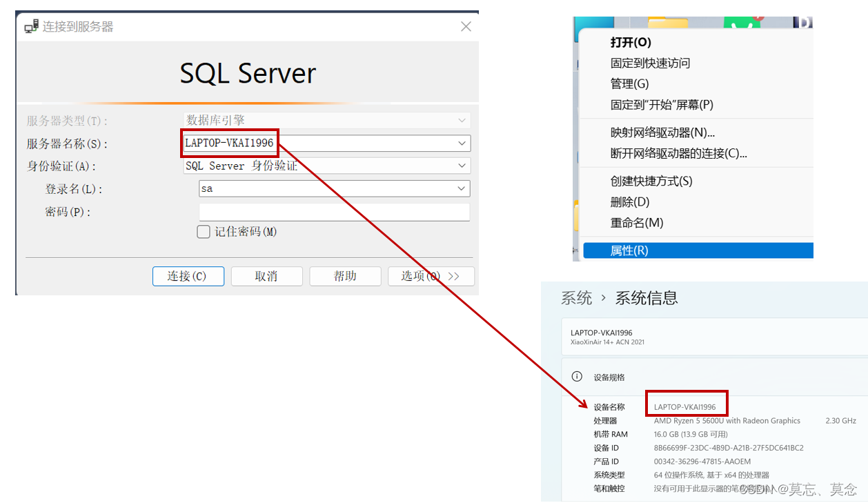Select 删除(D) from the context menu
The height and width of the screenshot is (503, 868).
[x=697, y=202]
